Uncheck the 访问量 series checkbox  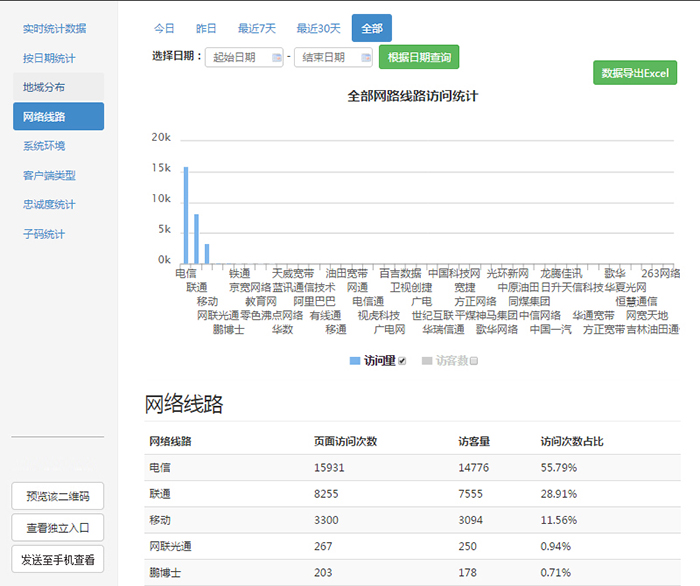(x=402, y=361)
